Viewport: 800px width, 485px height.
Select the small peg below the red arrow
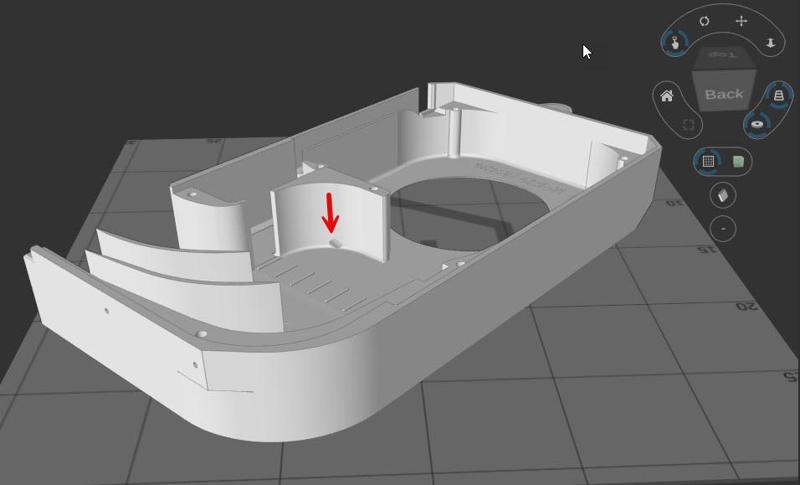coord(335,243)
